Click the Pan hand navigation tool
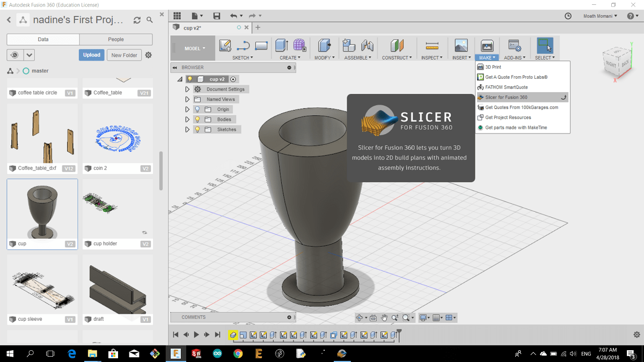The width and height of the screenshot is (644, 362). [x=384, y=317]
